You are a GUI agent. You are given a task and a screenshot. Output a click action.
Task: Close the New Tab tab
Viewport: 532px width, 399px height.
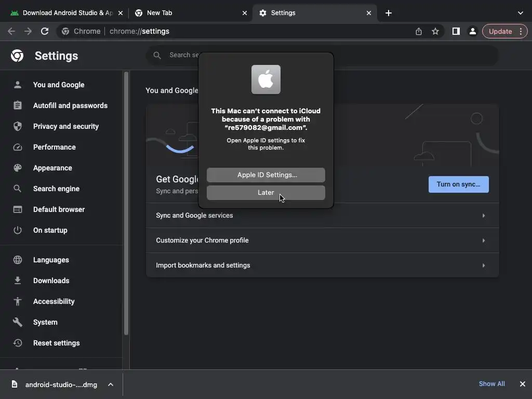[245, 13]
